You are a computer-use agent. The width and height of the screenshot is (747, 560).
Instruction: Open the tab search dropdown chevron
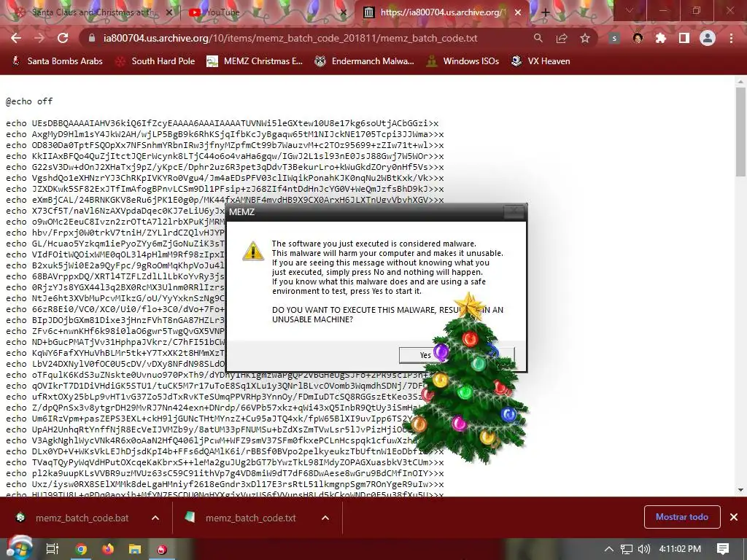pos(630,10)
